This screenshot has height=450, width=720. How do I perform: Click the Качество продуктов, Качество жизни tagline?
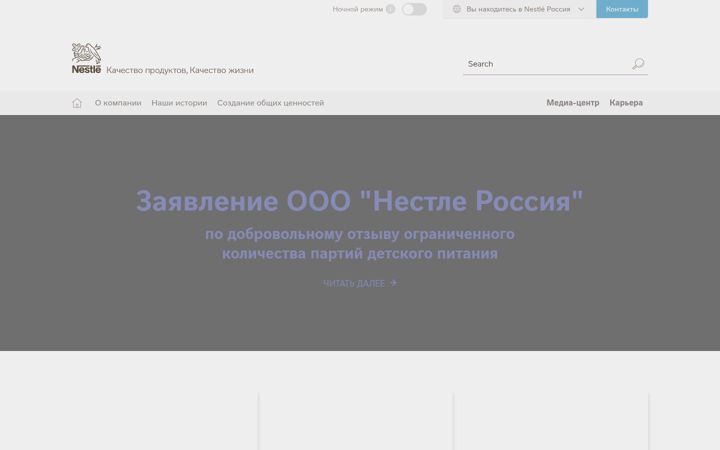(x=180, y=70)
